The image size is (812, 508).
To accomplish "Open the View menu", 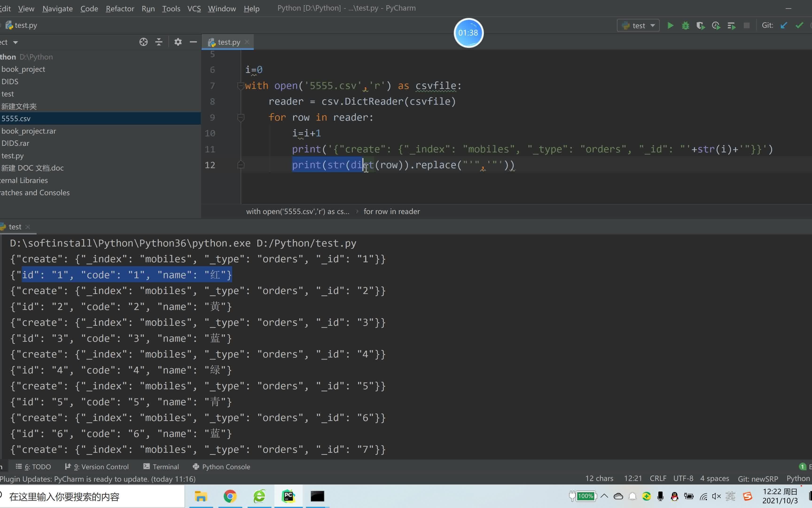I will [x=26, y=8].
